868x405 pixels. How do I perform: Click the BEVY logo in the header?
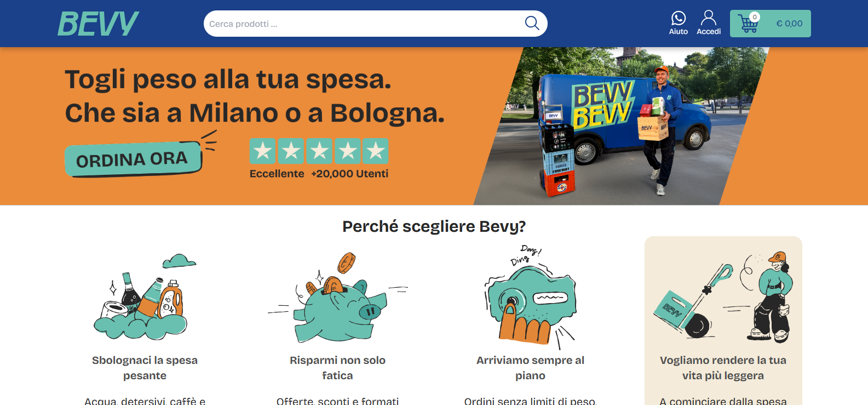tap(99, 24)
